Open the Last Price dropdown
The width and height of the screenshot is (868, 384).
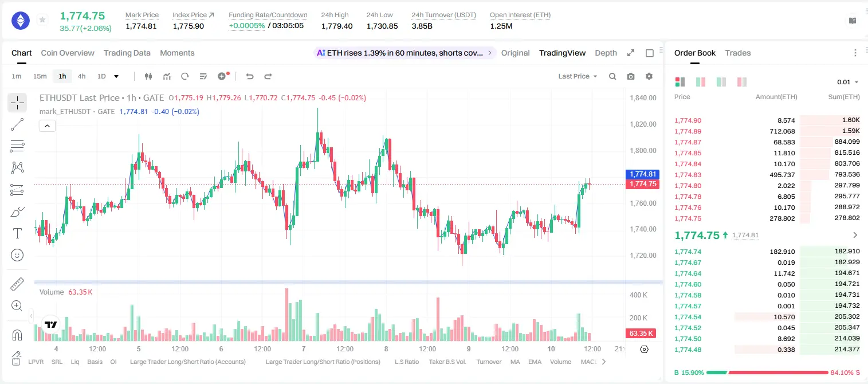tap(578, 76)
